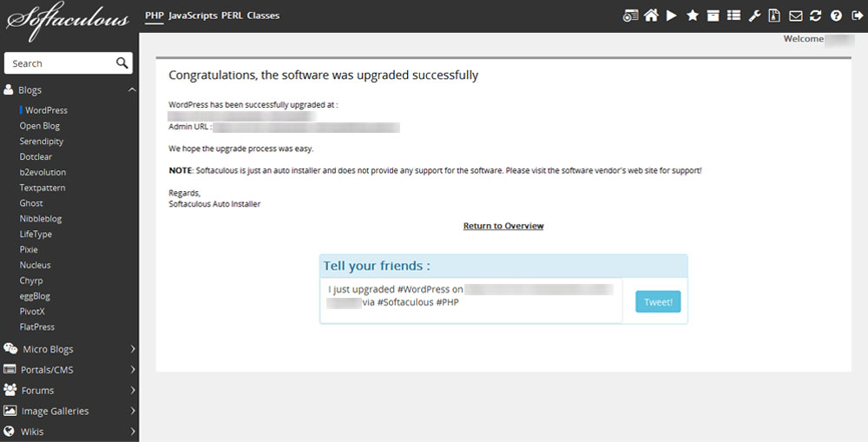Screen dimensions: 868x442
Task: Select Ghost in the sidebar
Action: 31,203
